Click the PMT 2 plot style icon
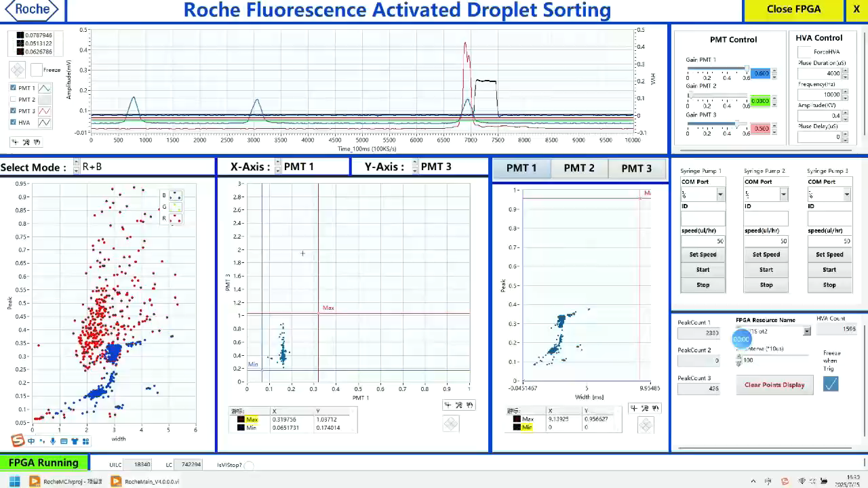 [x=44, y=100]
